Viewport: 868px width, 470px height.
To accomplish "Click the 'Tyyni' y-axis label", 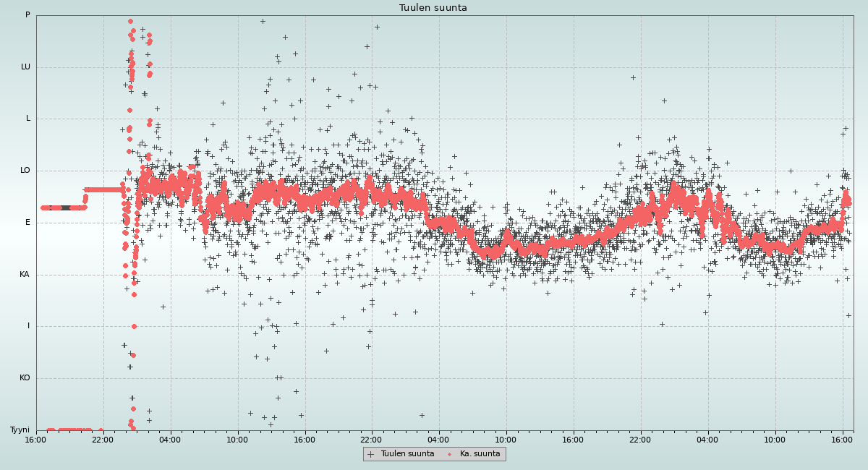I will (x=20, y=430).
